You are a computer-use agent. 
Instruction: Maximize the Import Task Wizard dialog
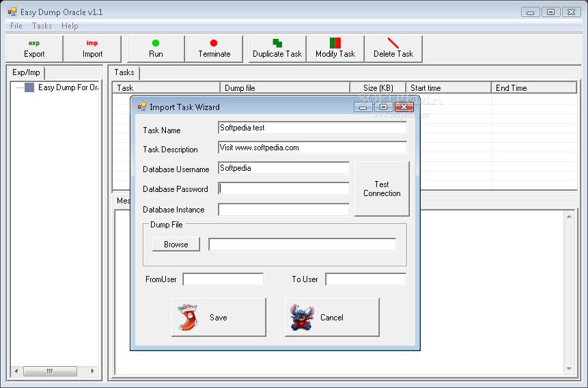coord(383,107)
